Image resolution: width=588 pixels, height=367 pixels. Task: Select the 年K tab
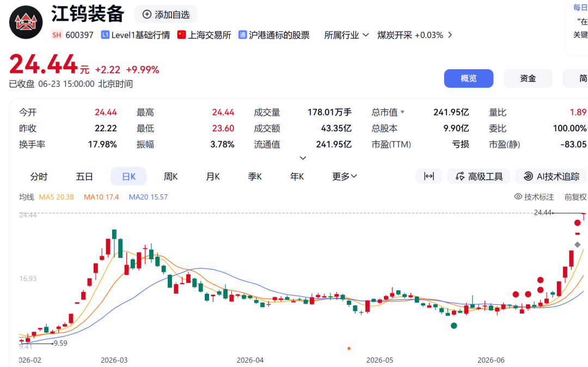coord(297,176)
